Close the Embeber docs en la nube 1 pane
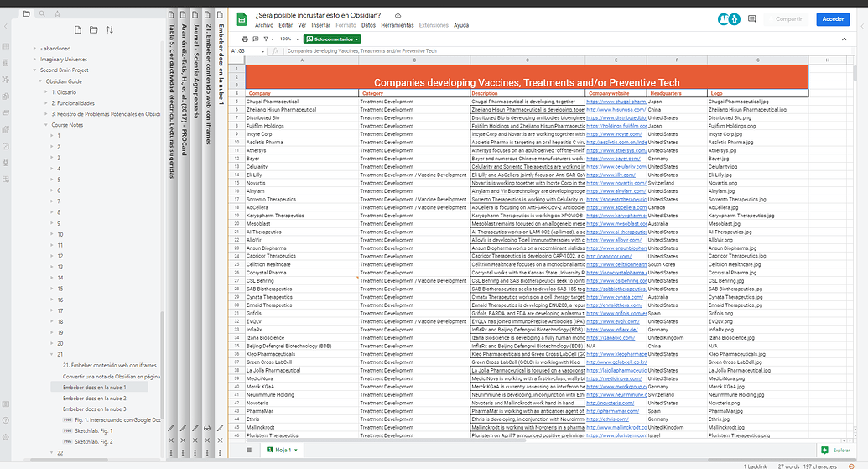 click(220, 440)
